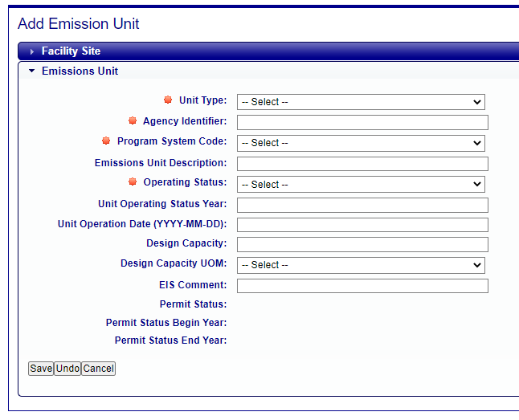Click the required marker beside Unit Type
519x420 pixels.
[168, 100]
